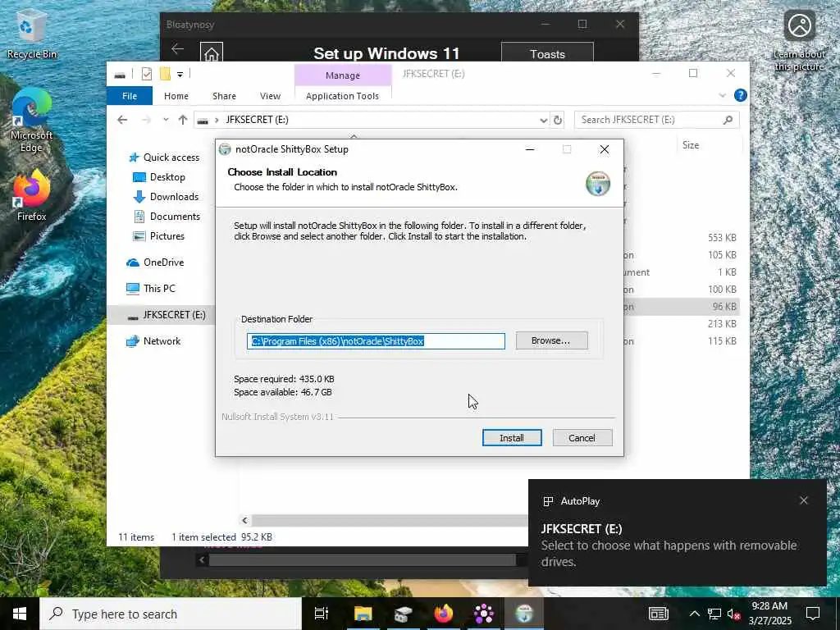
Task: Open the Application Tools tab
Action: [x=342, y=96]
